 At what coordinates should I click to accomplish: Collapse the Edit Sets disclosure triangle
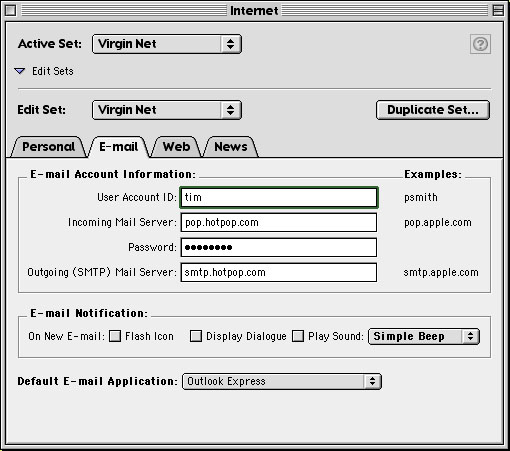[20, 71]
